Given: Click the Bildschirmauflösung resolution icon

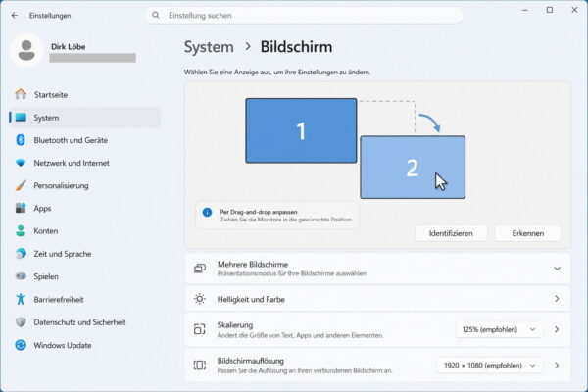Looking at the screenshot, I should 200,365.
